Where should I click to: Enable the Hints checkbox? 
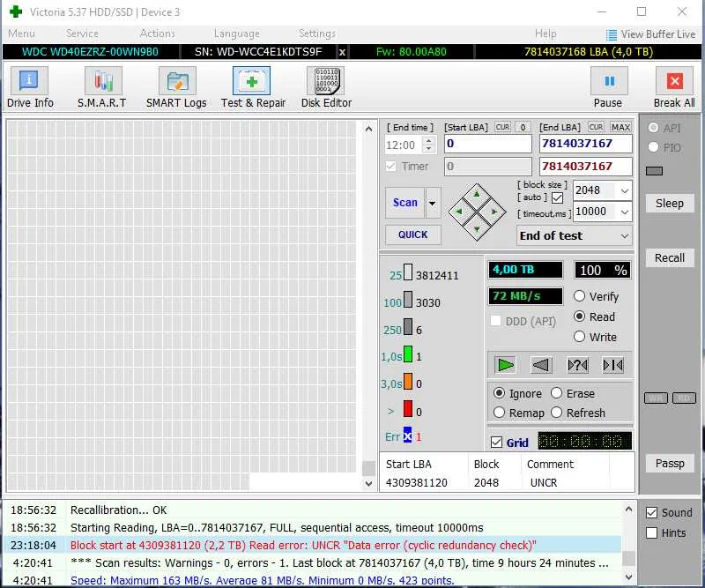[x=651, y=533]
